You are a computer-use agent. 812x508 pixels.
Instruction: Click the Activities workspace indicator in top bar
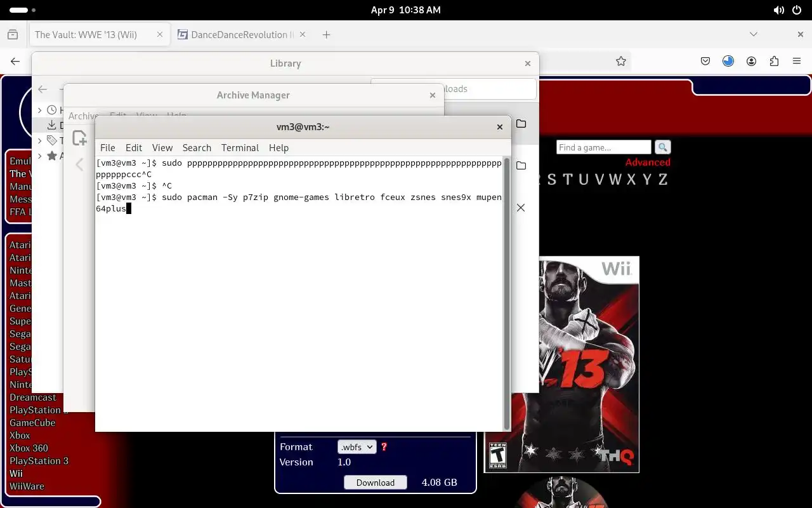[23, 10]
